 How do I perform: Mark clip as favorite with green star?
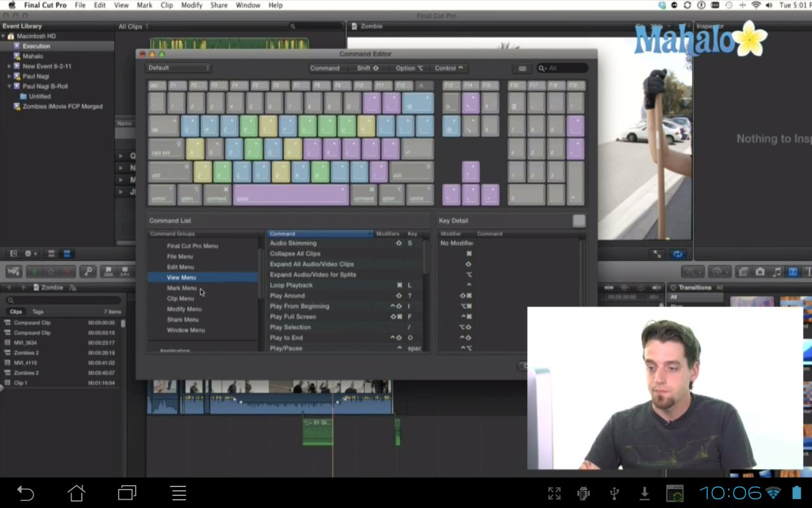(x=34, y=272)
